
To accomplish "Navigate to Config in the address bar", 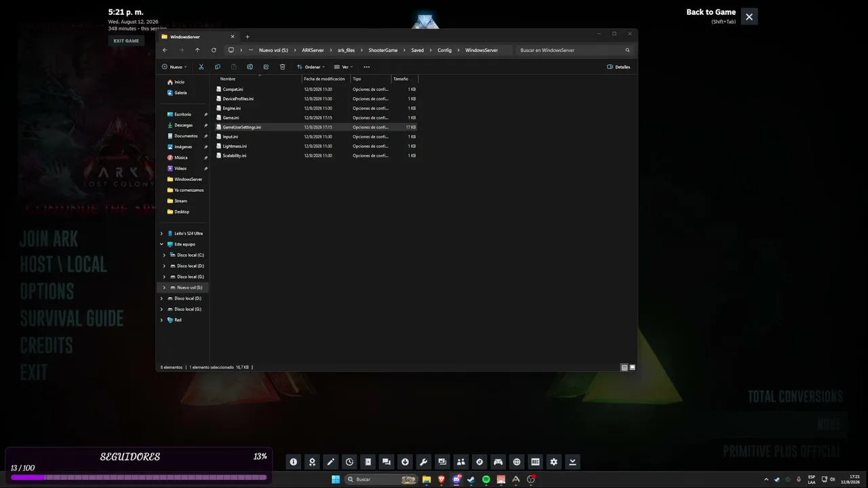I will 444,50.
